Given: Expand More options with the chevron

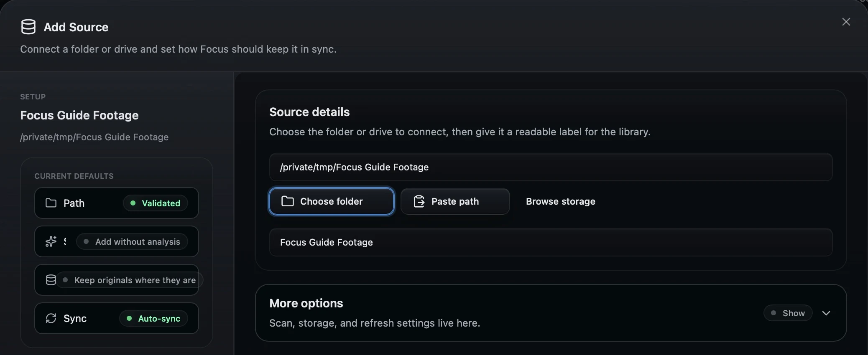Looking at the screenshot, I should (x=826, y=313).
